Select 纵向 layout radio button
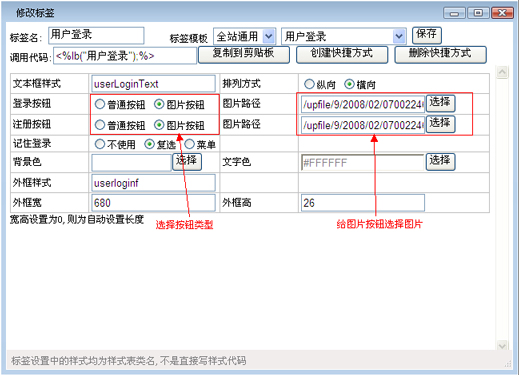The height and width of the screenshot is (375, 519). (x=309, y=84)
